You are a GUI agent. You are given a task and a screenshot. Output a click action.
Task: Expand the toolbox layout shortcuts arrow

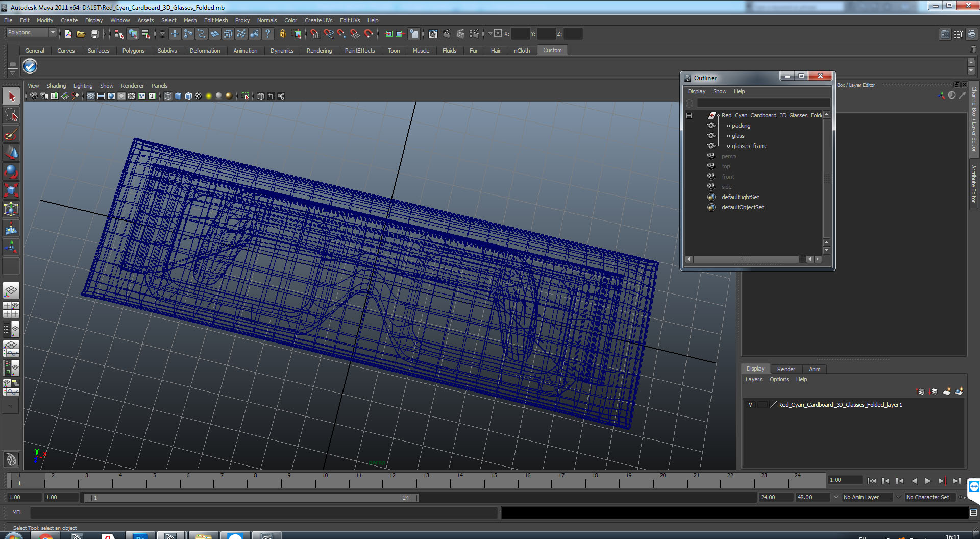11,406
